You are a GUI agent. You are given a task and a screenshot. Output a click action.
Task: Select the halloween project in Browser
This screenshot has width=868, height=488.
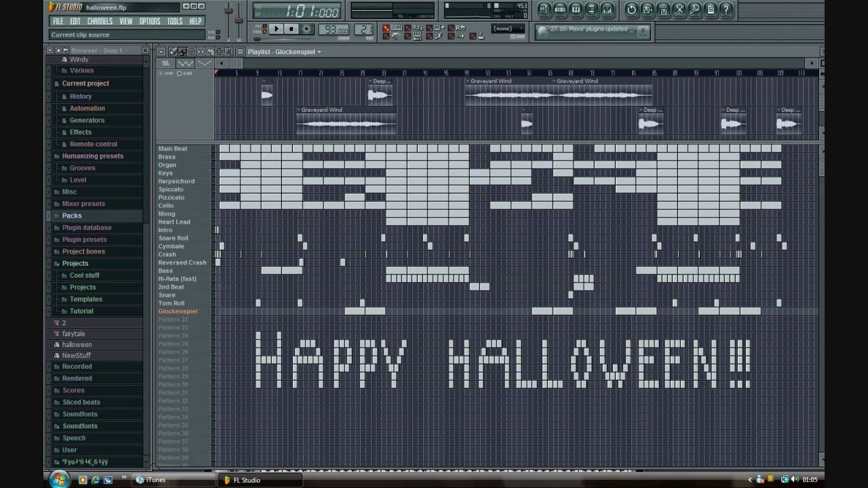tap(77, 344)
